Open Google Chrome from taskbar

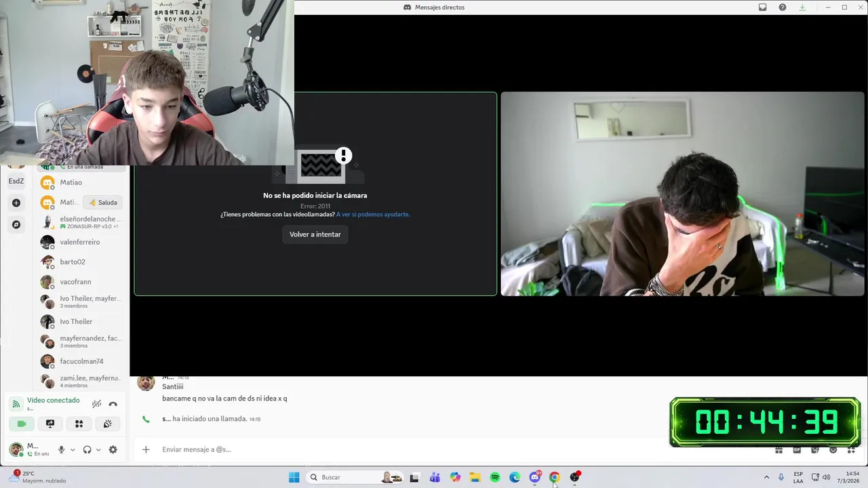(x=555, y=477)
